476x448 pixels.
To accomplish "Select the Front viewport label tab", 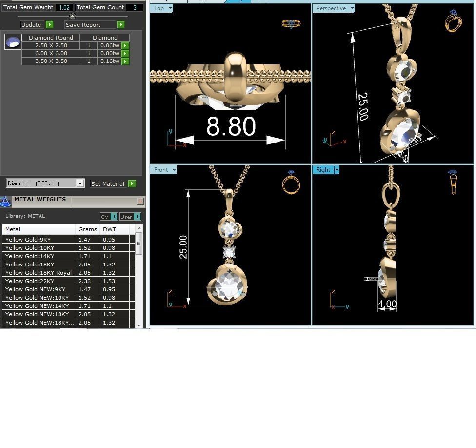I will (161, 170).
